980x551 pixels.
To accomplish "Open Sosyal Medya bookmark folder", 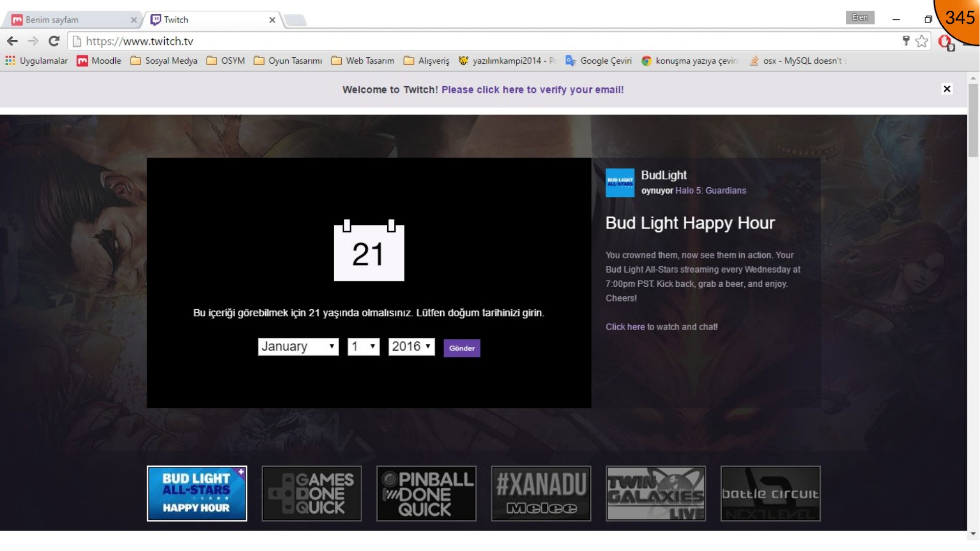I will click(164, 61).
